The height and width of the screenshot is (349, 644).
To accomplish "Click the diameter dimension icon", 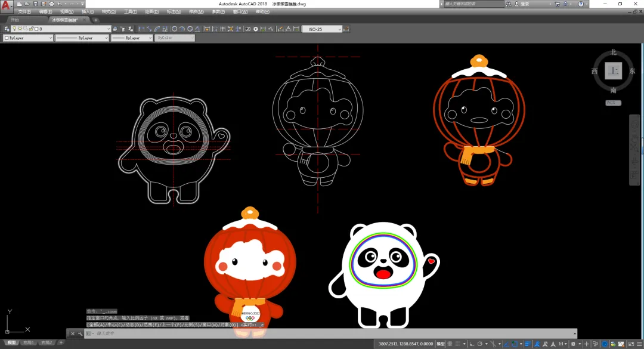I will [190, 29].
